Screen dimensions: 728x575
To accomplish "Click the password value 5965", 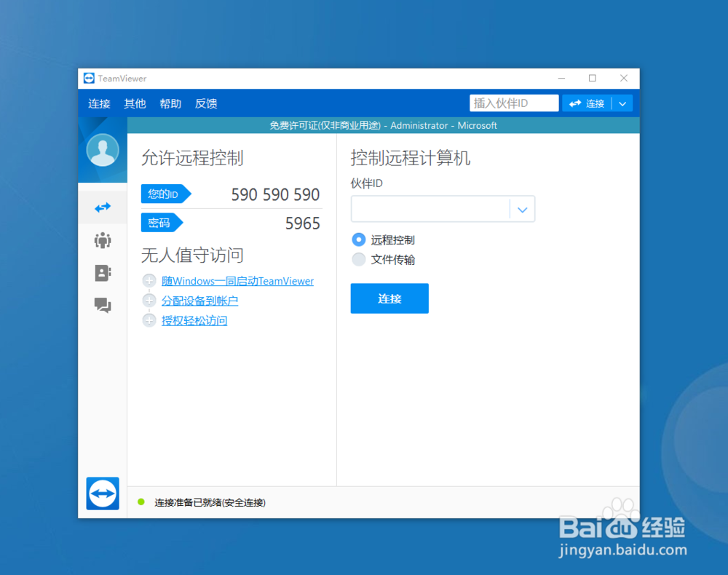I will pyautogui.click(x=303, y=223).
